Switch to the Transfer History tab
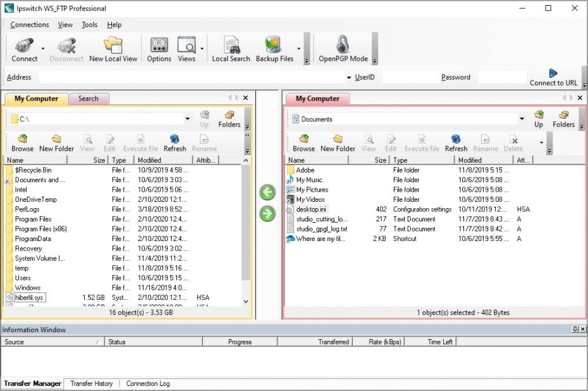This screenshot has width=588, height=391. click(x=92, y=383)
